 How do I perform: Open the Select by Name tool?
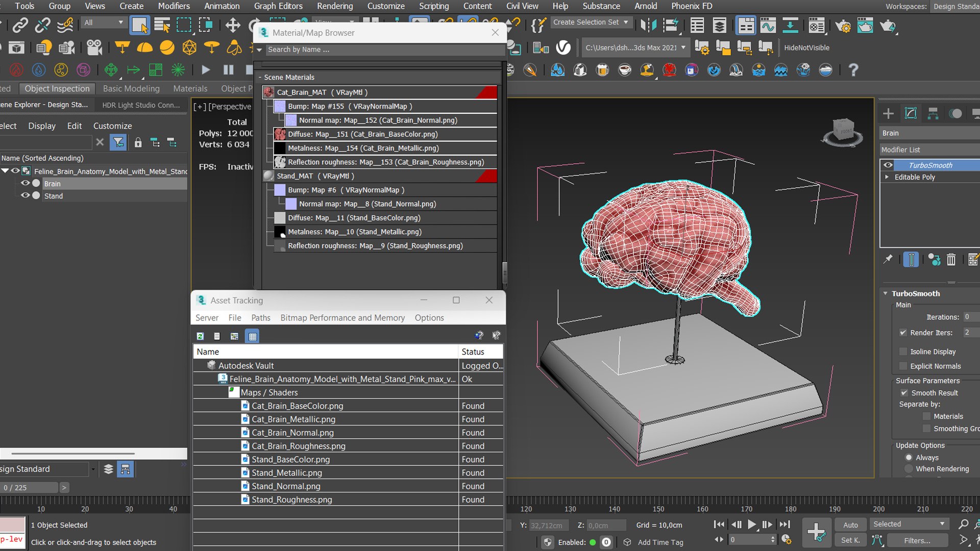(x=162, y=26)
